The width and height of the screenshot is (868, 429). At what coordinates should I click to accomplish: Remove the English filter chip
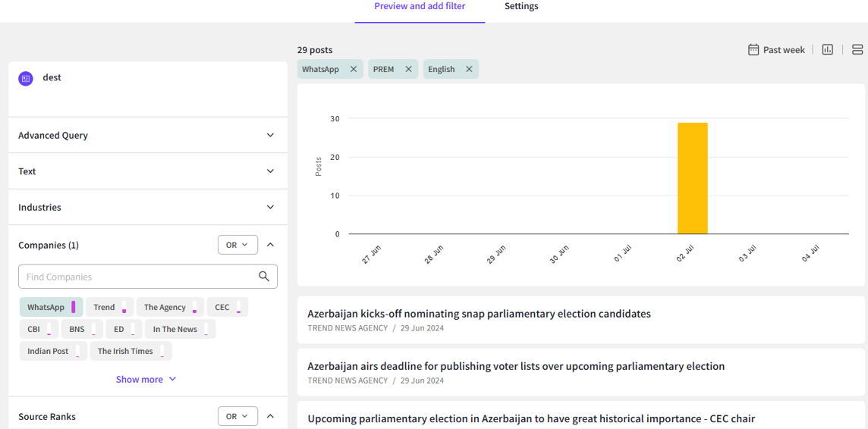point(469,69)
